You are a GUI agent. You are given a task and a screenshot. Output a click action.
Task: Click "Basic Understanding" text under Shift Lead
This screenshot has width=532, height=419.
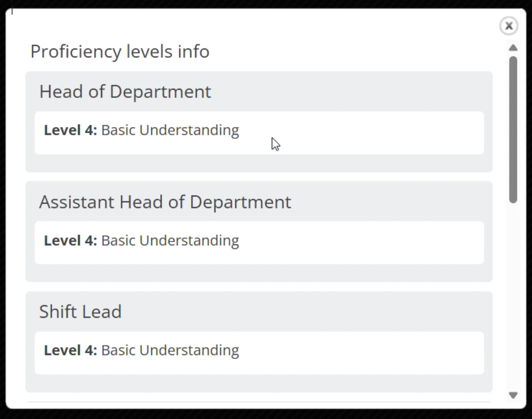pos(170,351)
